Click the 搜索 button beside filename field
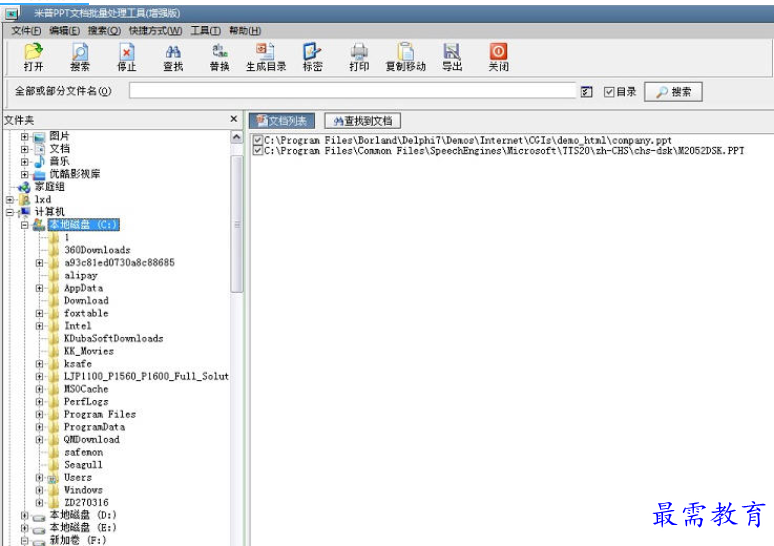Image resolution: width=774 pixels, height=546 pixels. (673, 92)
